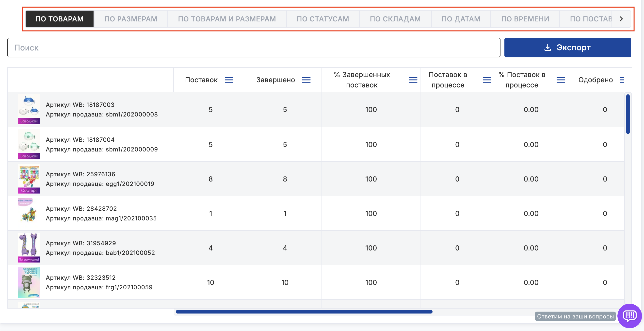Open the ПО СТАТУСАМ tab
The image size is (644, 331).
tap(322, 19)
